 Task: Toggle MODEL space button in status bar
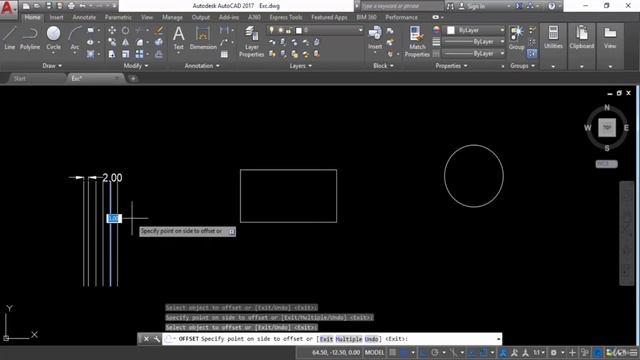pos(374,352)
